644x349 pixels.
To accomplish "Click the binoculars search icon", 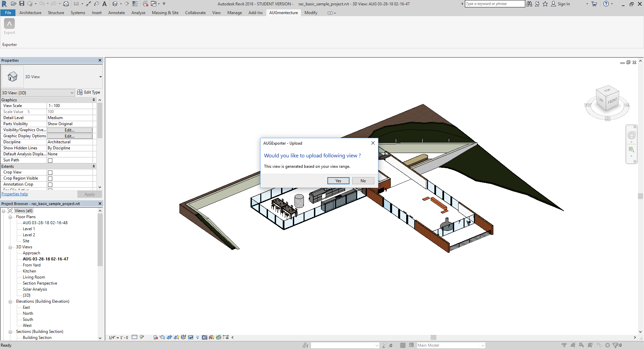I will click(529, 4).
